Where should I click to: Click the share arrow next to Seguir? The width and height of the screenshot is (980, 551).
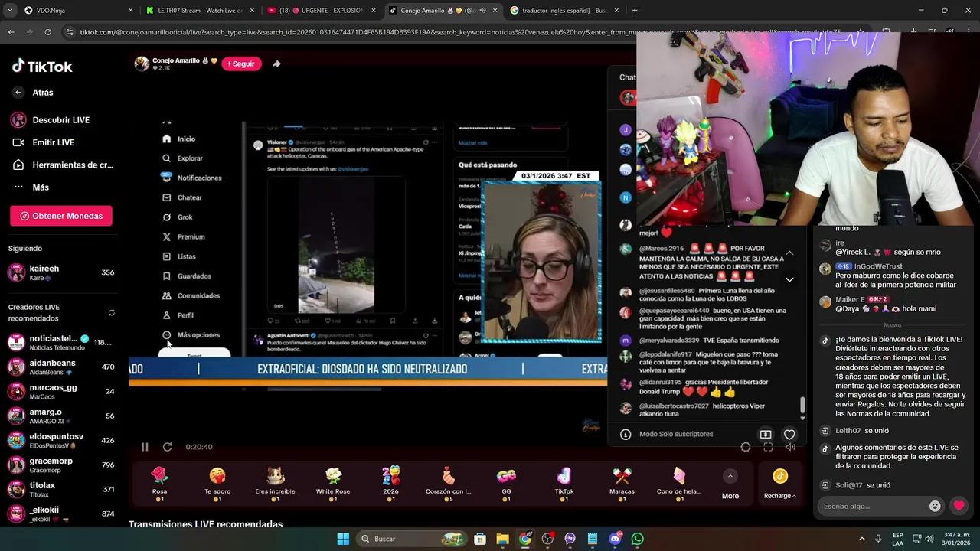(277, 64)
